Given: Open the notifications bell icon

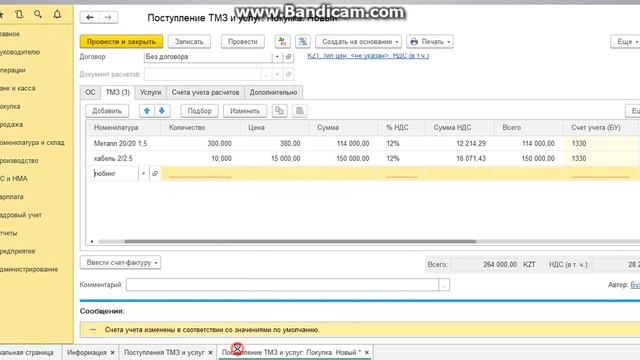Looking at the screenshot, I should pyautogui.click(x=57, y=15).
